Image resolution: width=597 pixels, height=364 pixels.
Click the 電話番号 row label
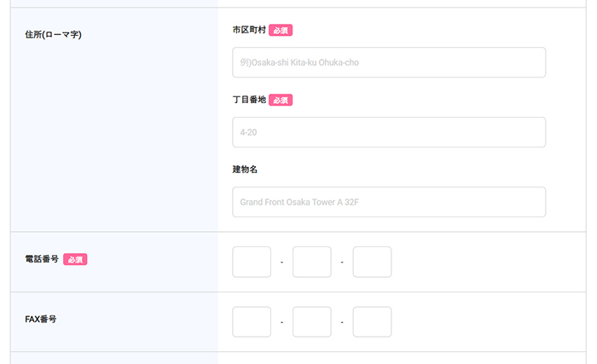pos(42,259)
